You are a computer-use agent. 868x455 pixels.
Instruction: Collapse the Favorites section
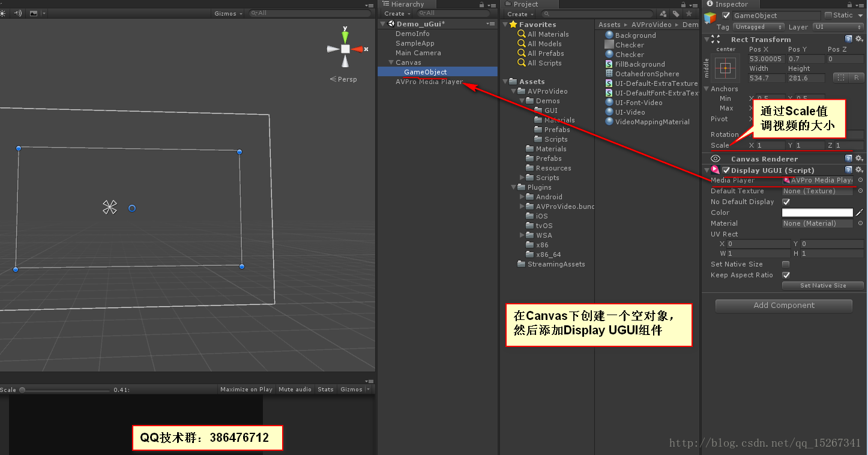tap(505, 25)
